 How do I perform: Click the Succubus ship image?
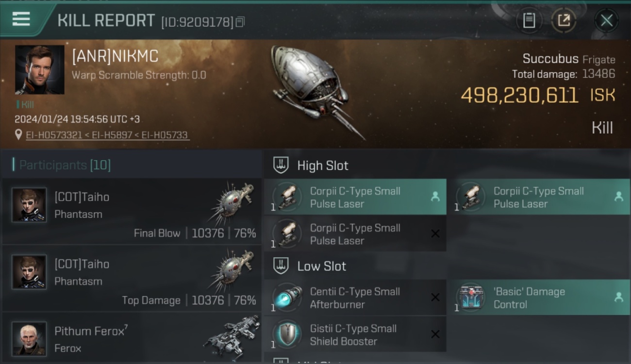316,91
